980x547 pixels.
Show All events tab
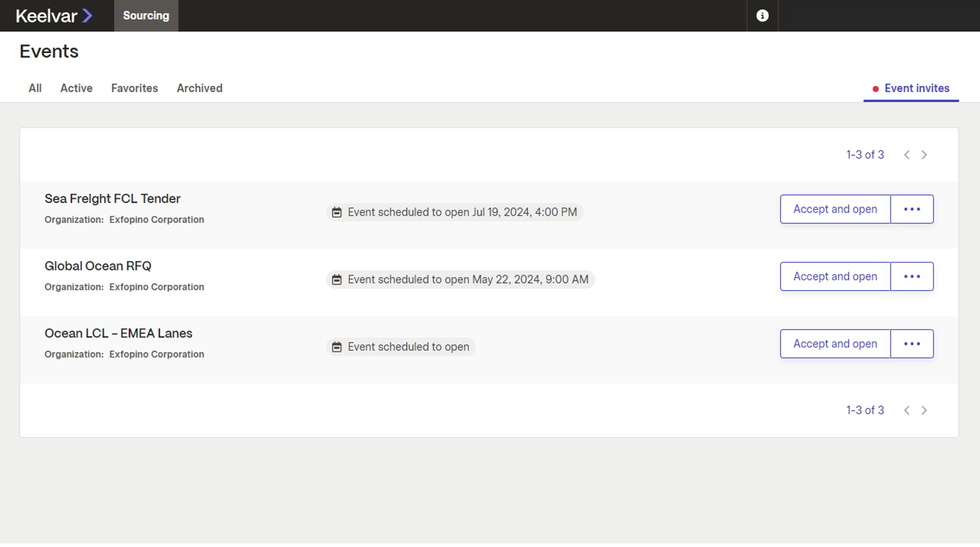click(x=35, y=88)
